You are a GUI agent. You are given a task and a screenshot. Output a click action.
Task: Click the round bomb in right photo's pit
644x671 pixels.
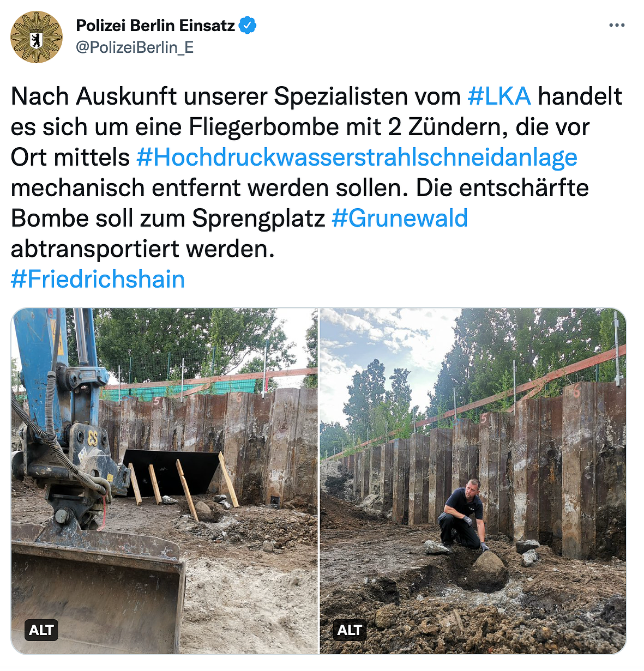(487, 571)
